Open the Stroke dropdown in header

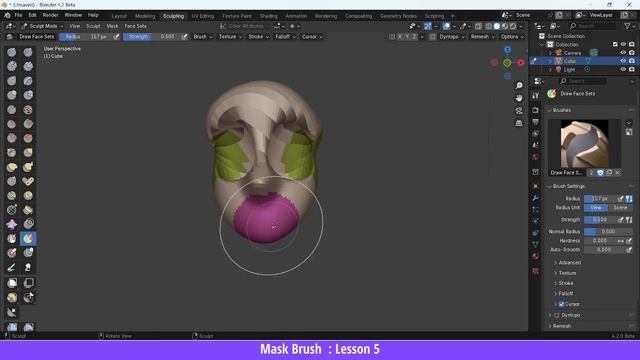point(258,37)
